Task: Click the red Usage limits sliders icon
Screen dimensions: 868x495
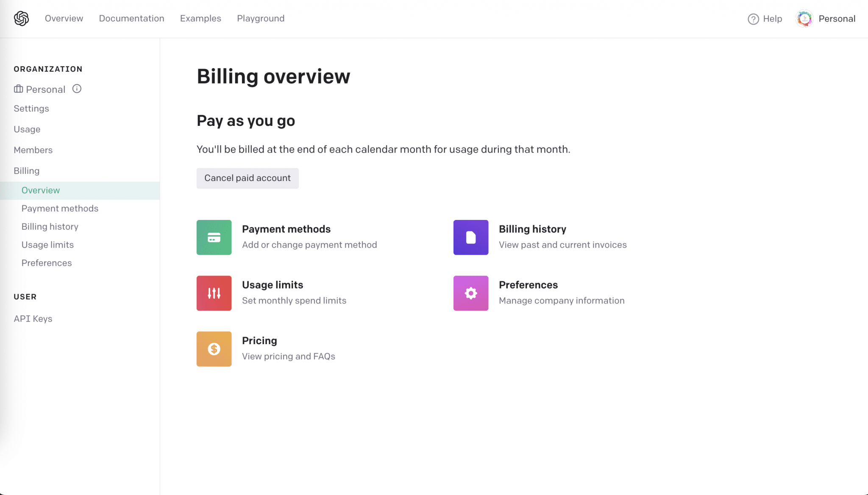Action: 214,293
